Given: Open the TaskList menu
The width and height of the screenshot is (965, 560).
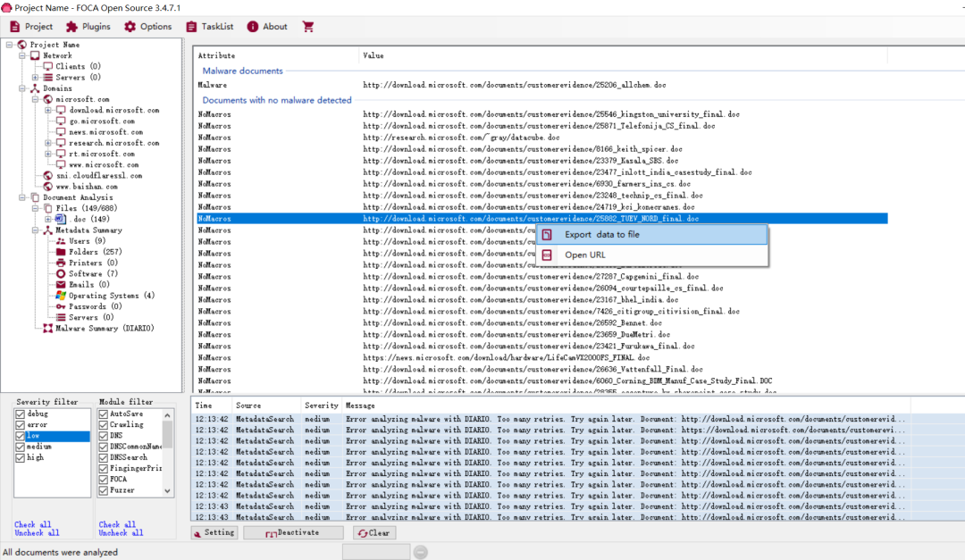Looking at the screenshot, I should click(210, 27).
